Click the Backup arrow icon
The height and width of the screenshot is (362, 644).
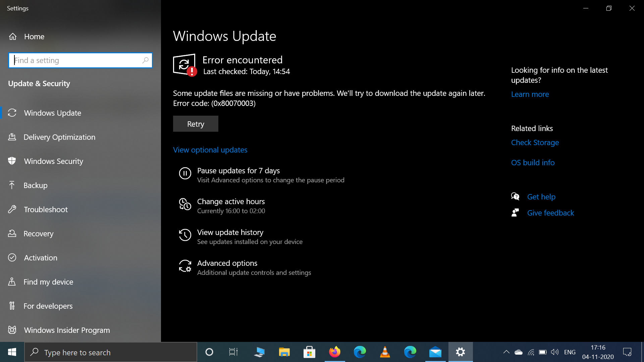12,185
